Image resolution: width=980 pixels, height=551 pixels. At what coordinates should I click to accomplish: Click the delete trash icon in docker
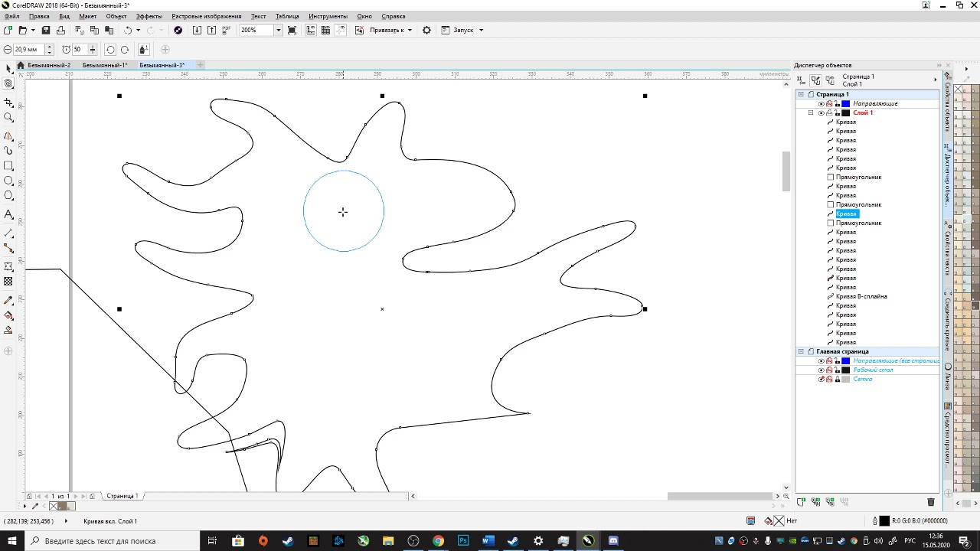(x=931, y=502)
